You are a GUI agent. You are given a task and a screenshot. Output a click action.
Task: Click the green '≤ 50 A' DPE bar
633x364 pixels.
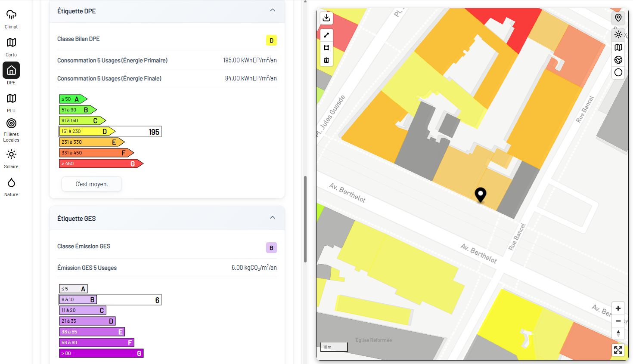tap(73, 99)
